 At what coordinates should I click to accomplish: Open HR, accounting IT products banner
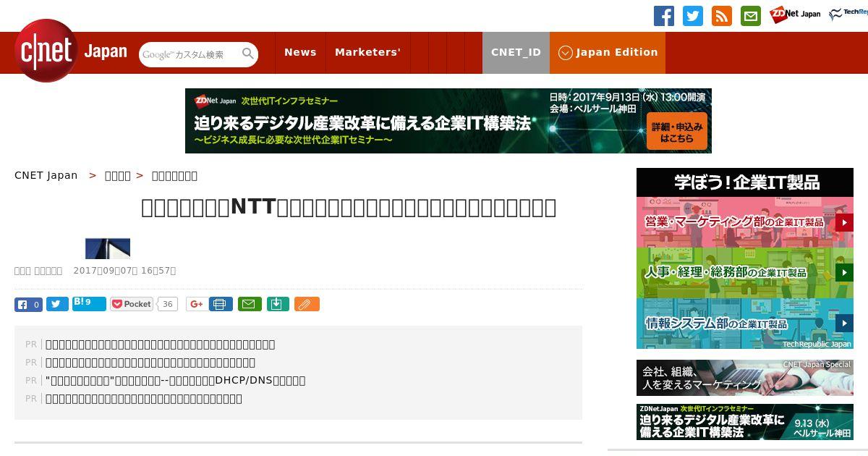745,273
